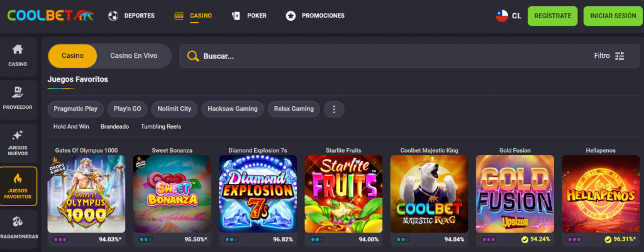Click the Iniciar Sesión button
Screen dimensions: 644x252
pyautogui.click(x=613, y=16)
